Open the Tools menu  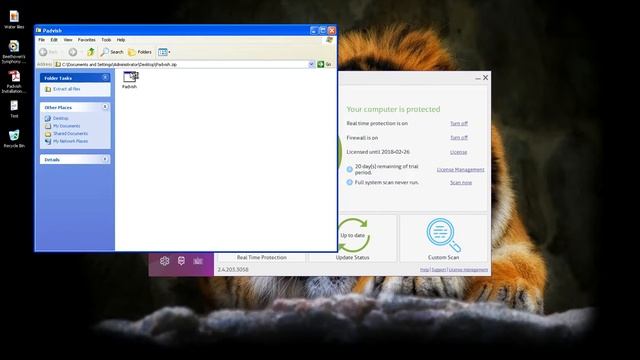[x=106, y=40]
